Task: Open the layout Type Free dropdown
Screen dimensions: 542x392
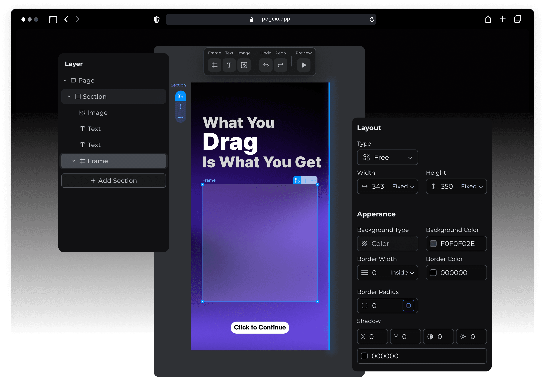Action: click(x=387, y=157)
